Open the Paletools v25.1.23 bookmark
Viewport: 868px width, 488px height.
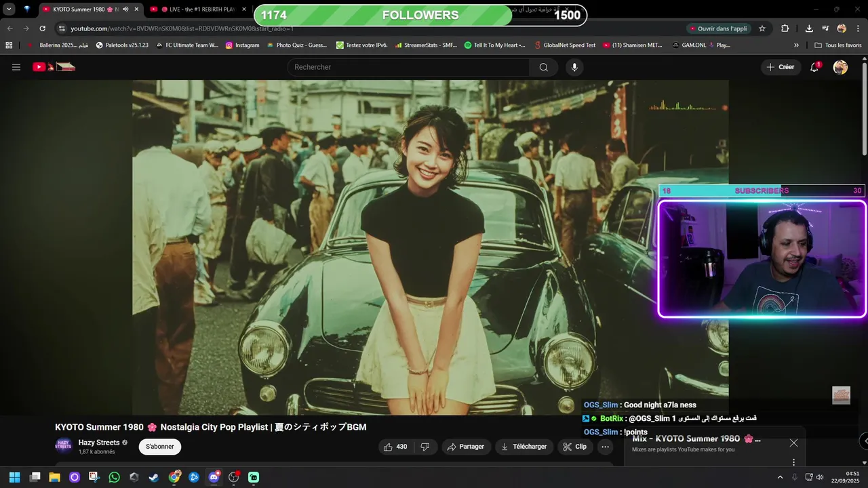pos(122,45)
